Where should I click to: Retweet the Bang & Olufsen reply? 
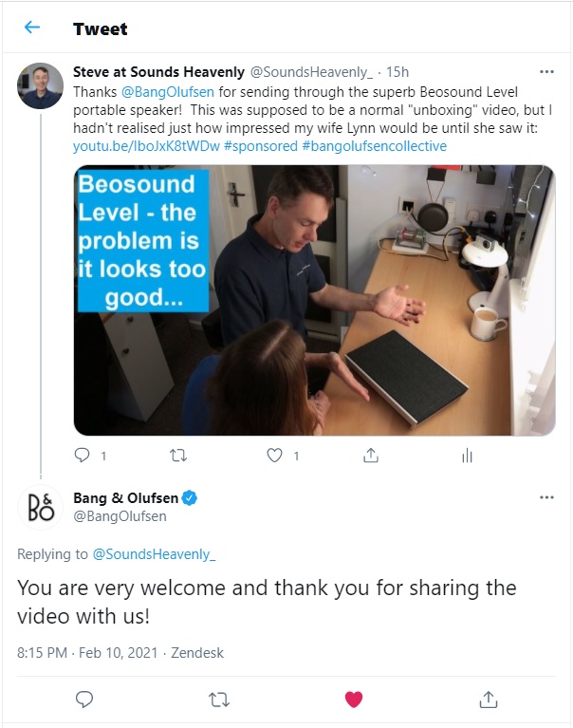[218, 700]
